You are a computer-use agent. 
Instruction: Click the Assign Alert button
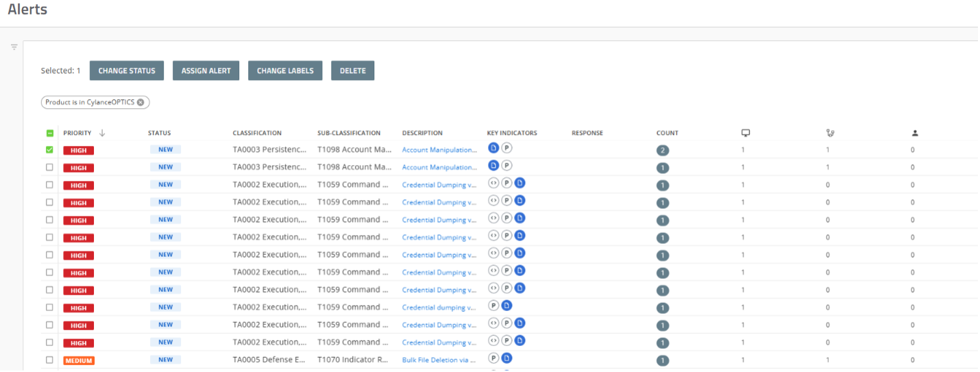click(206, 71)
